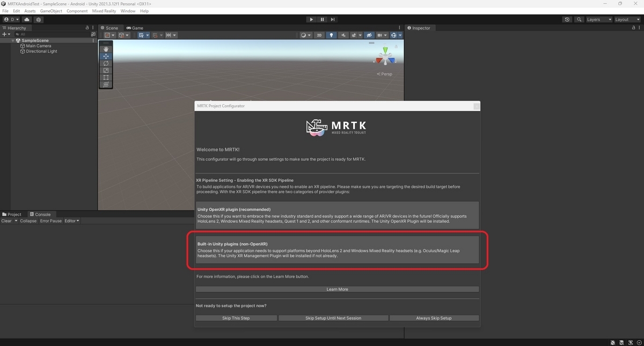Select the Hierarchy tab
Viewport: 644px width, 346px height.
point(14,28)
